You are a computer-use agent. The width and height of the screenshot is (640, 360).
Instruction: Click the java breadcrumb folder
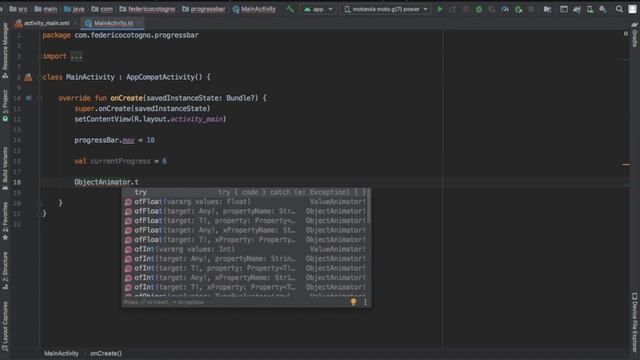[x=74, y=9]
